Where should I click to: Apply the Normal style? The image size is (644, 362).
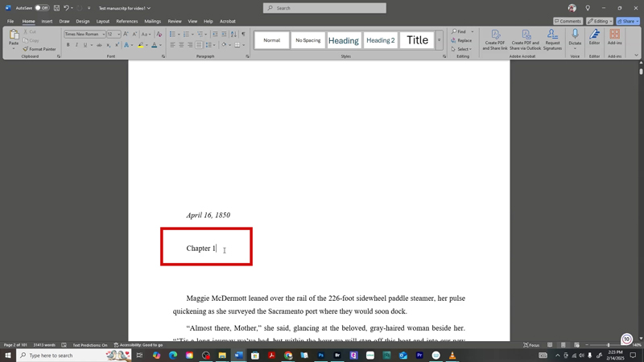271,40
